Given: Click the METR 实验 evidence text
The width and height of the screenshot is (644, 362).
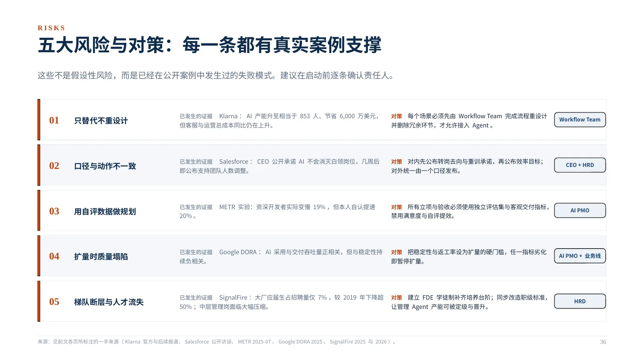Looking at the screenshot, I should click(x=278, y=211).
